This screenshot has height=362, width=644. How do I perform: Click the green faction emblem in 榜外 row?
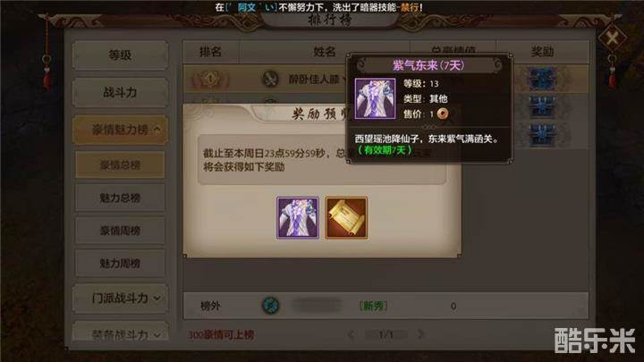[271, 306]
